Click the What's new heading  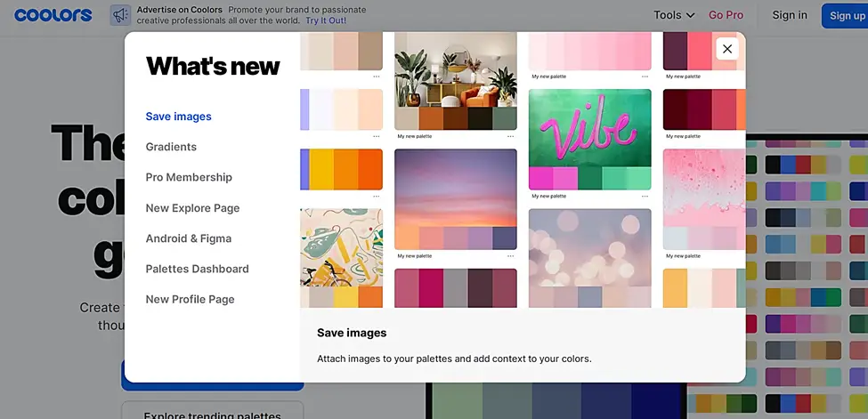pos(213,66)
